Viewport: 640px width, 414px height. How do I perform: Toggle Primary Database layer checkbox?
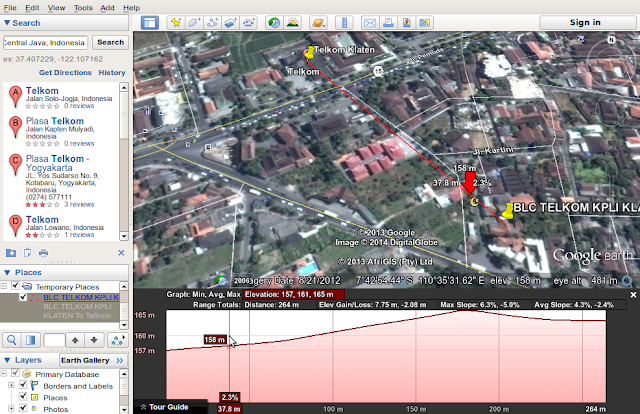(x=16, y=373)
